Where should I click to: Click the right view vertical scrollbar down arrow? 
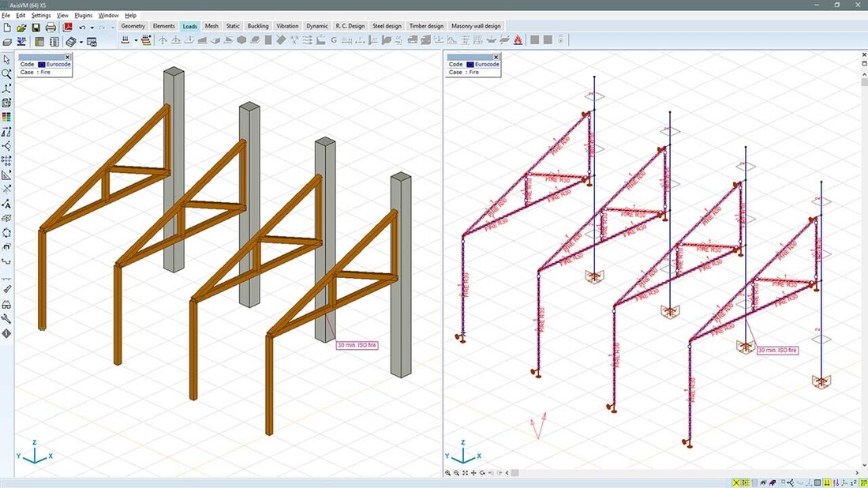pos(862,465)
